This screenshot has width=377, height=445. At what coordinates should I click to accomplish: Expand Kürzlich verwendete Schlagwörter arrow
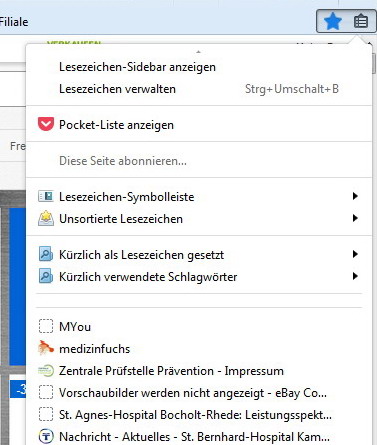[355, 276]
